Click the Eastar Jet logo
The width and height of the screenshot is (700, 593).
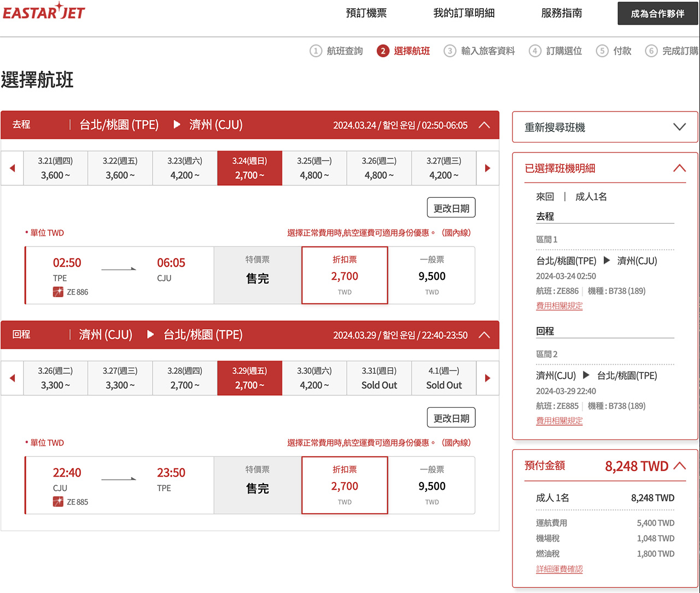pyautogui.click(x=44, y=11)
